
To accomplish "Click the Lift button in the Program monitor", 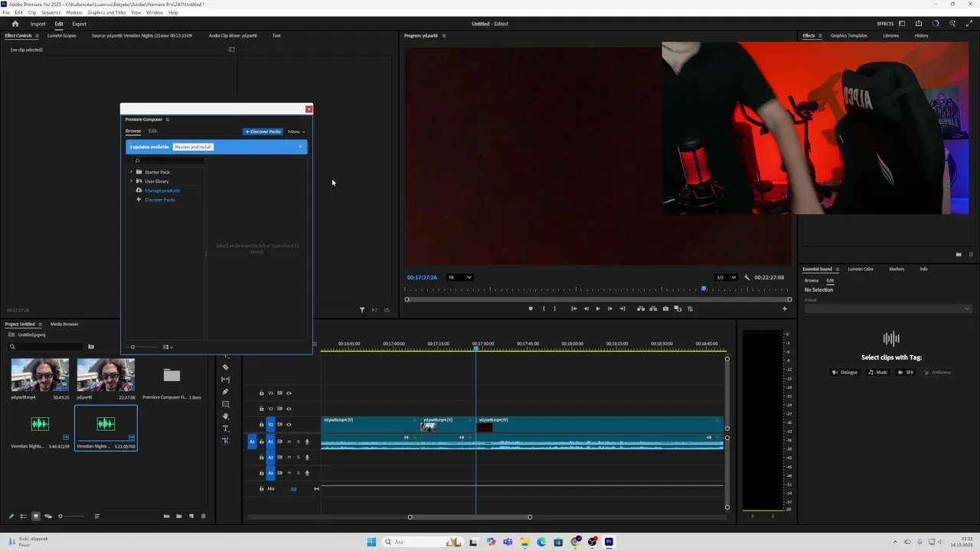I will tap(641, 308).
